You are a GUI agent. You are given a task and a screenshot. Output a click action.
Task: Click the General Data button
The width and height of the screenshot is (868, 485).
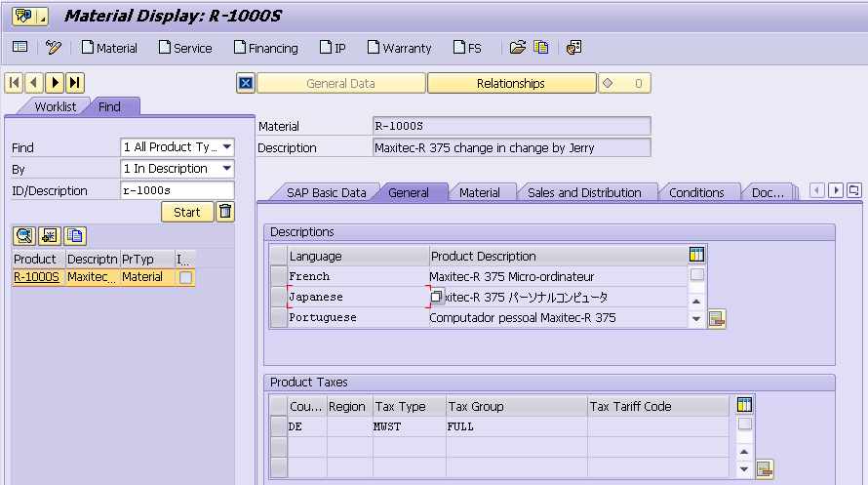341,83
